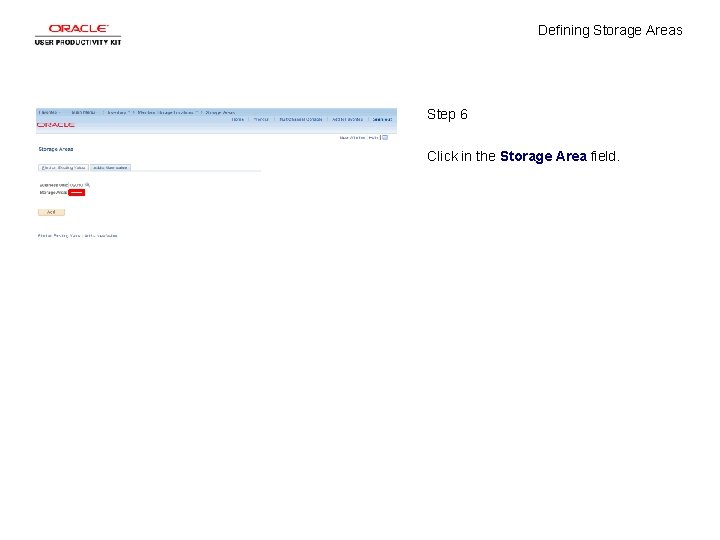Click the Help link
The height and width of the screenshot is (540, 720).
pyautogui.click(x=373, y=138)
